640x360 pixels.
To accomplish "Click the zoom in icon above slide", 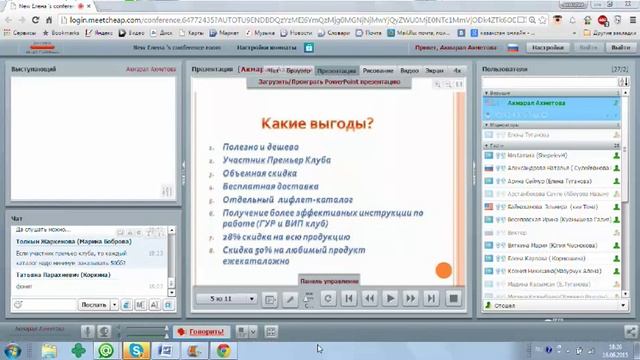I will 437,84.
